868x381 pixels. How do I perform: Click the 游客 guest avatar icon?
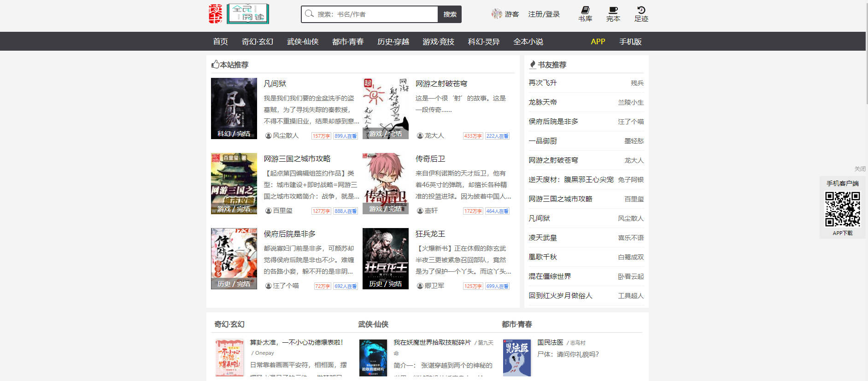click(x=497, y=14)
